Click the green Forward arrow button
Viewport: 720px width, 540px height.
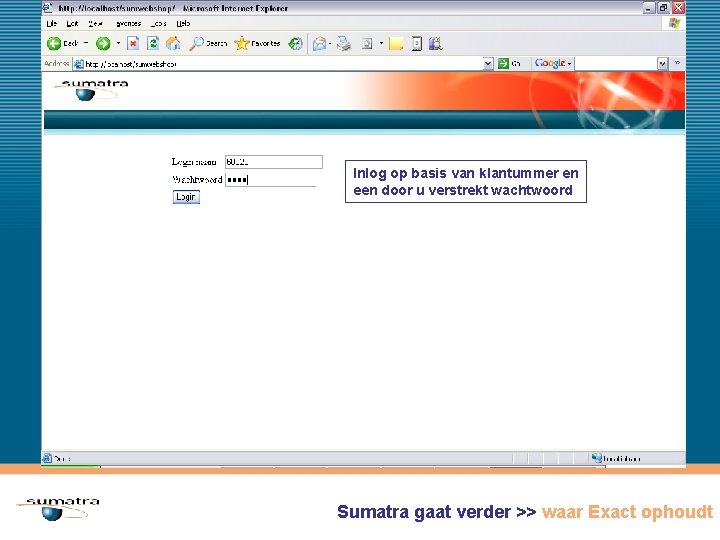coord(103,44)
